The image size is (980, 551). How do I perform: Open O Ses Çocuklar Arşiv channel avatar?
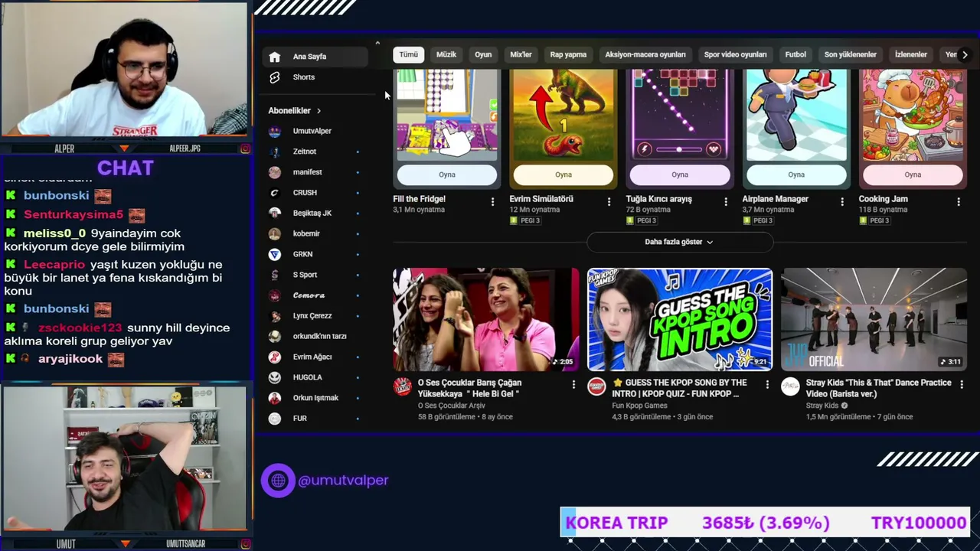(403, 386)
